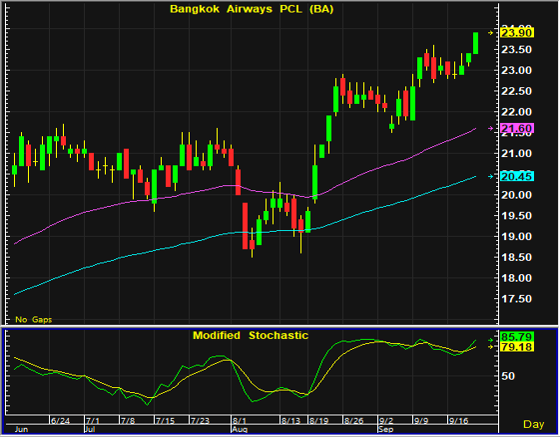
Task: Click the 9/16 date marker
Action: point(459,421)
